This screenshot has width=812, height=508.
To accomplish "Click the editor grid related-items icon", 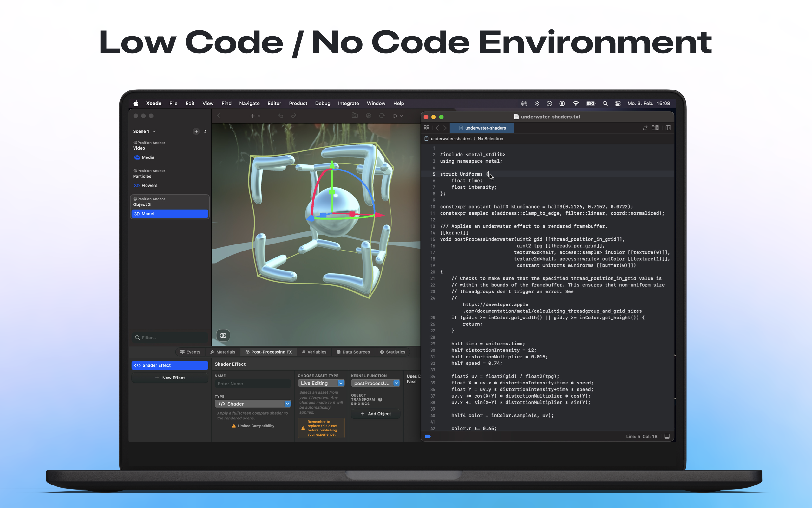I will (x=427, y=128).
